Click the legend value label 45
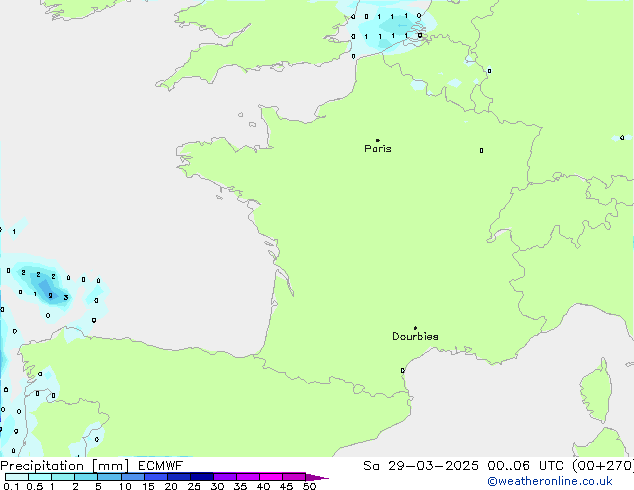The height and width of the screenshot is (490, 634). coord(286,486)
